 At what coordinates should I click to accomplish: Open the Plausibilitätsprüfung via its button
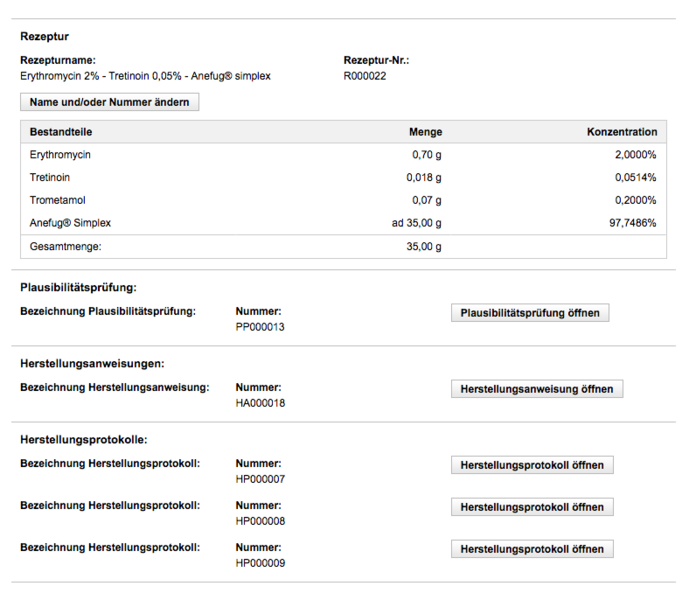coord(530,313)
